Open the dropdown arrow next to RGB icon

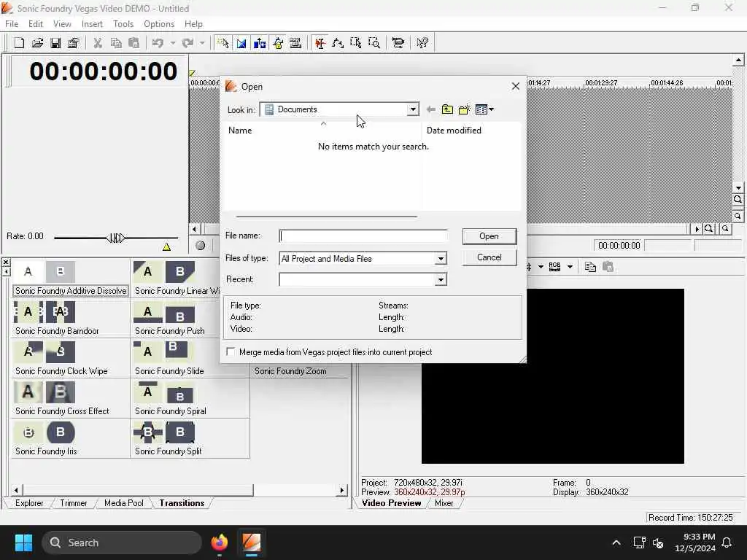(x=570, y=267)
